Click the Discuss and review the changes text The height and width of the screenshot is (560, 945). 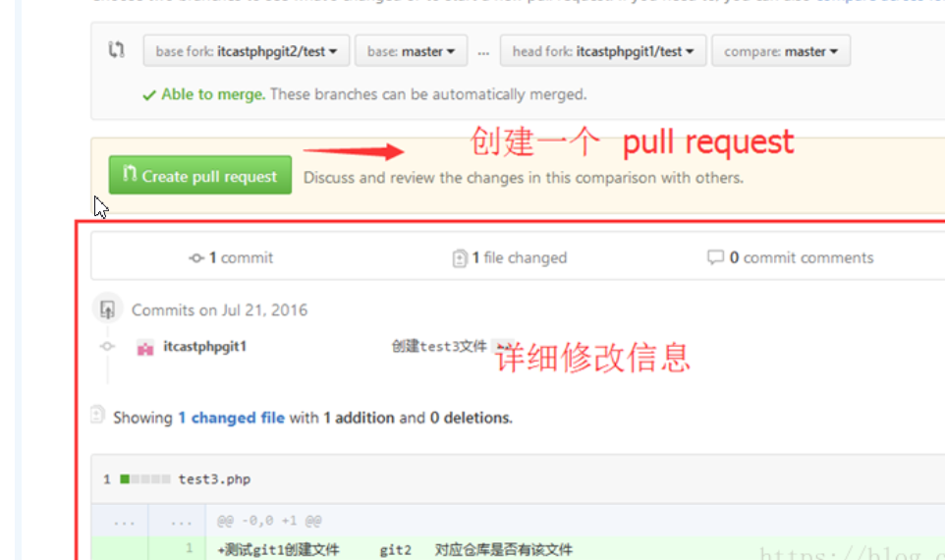524,178
